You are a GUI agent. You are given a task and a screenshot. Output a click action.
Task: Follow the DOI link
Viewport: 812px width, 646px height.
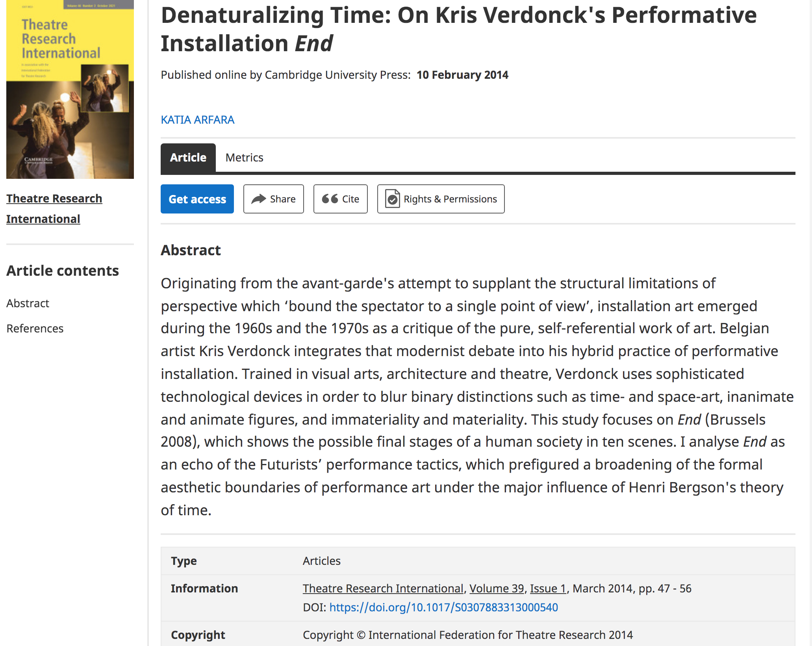click(443, 607)
